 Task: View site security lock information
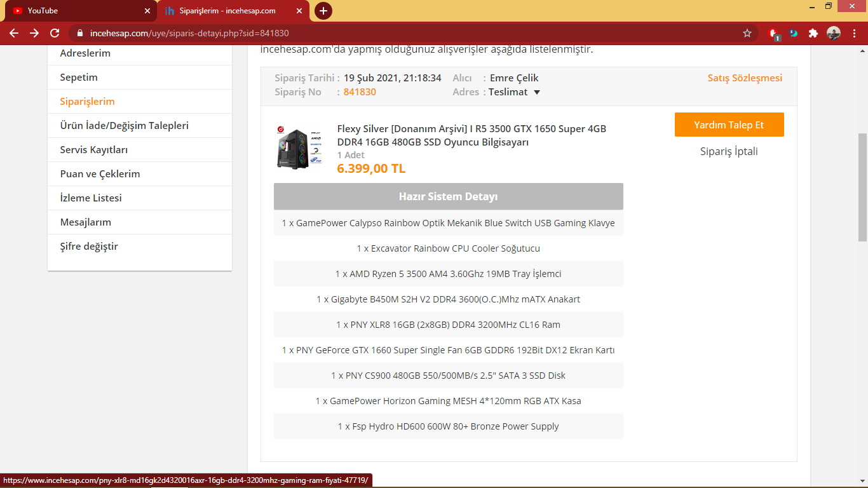click(x=80, y=33)
